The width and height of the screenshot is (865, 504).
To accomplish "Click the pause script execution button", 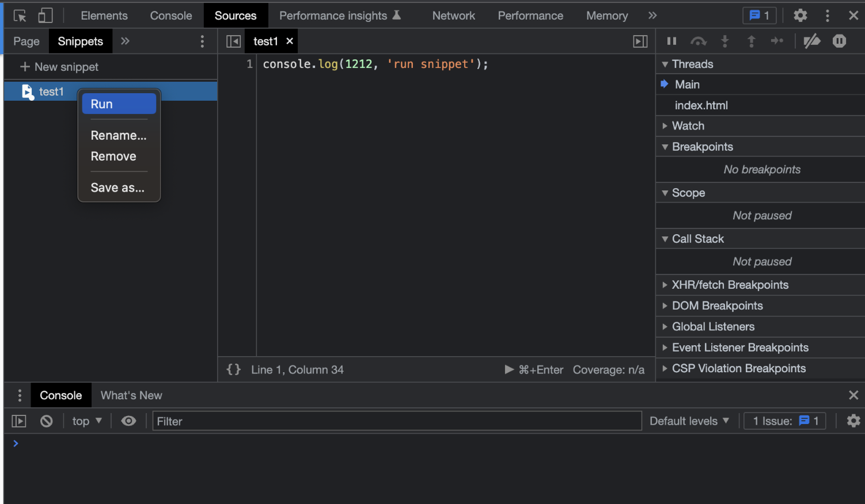I will click(x=671, y=41).
